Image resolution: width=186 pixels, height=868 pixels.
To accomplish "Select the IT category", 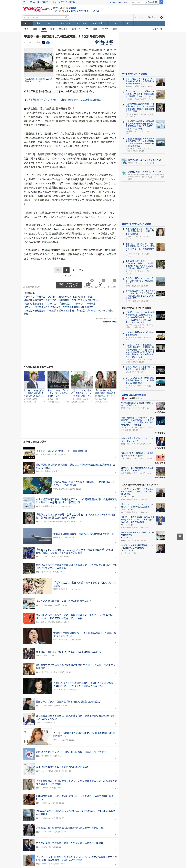I will tap(86, 29).
